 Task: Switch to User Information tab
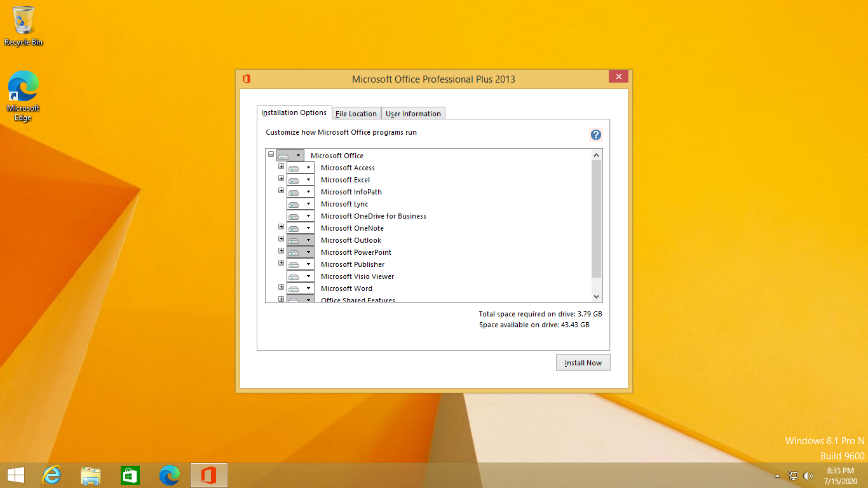pos(413,114)
